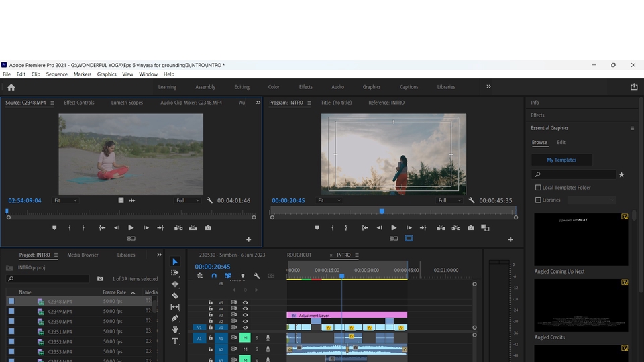Open the ROUGHCUT sequence tab
644x362 pixels.
click(299, 255)
